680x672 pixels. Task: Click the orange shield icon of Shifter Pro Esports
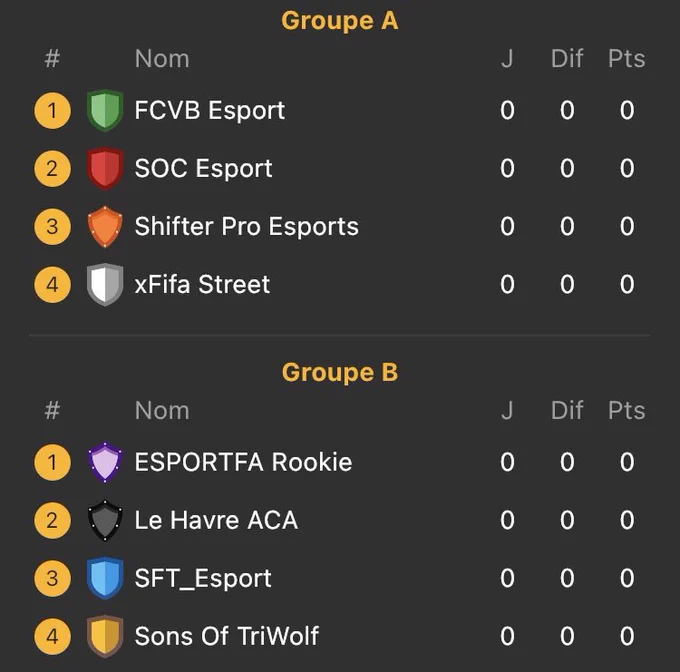[x=105, y=226]
